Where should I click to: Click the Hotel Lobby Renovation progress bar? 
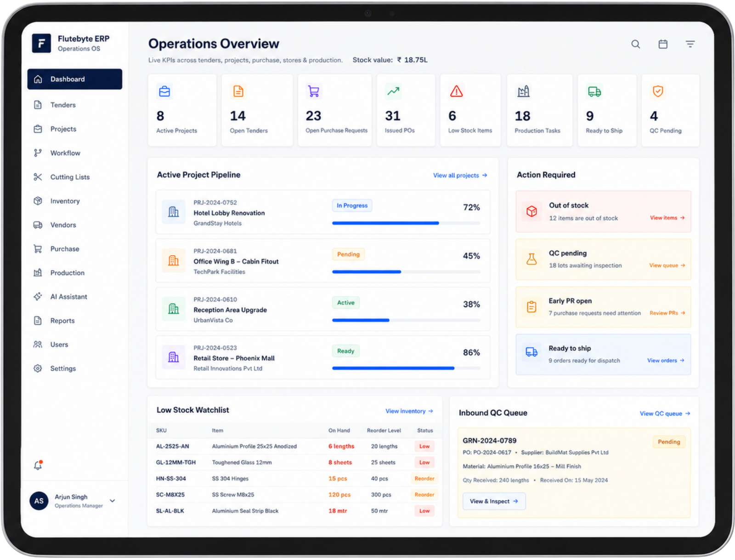coord(406,223)
